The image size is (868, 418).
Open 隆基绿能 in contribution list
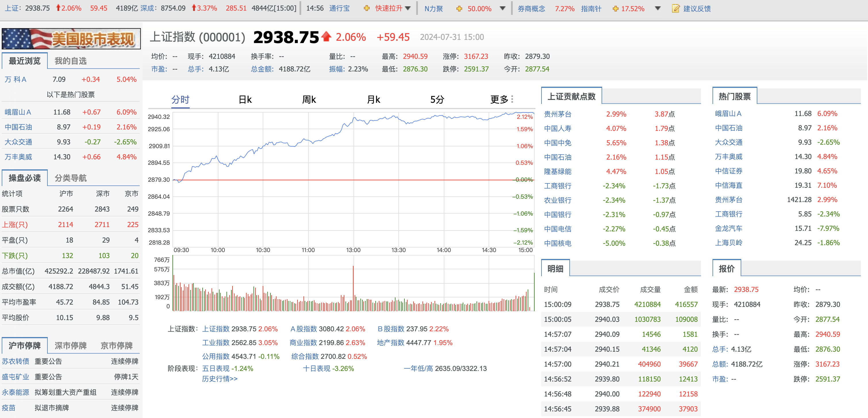coord(558,172)
